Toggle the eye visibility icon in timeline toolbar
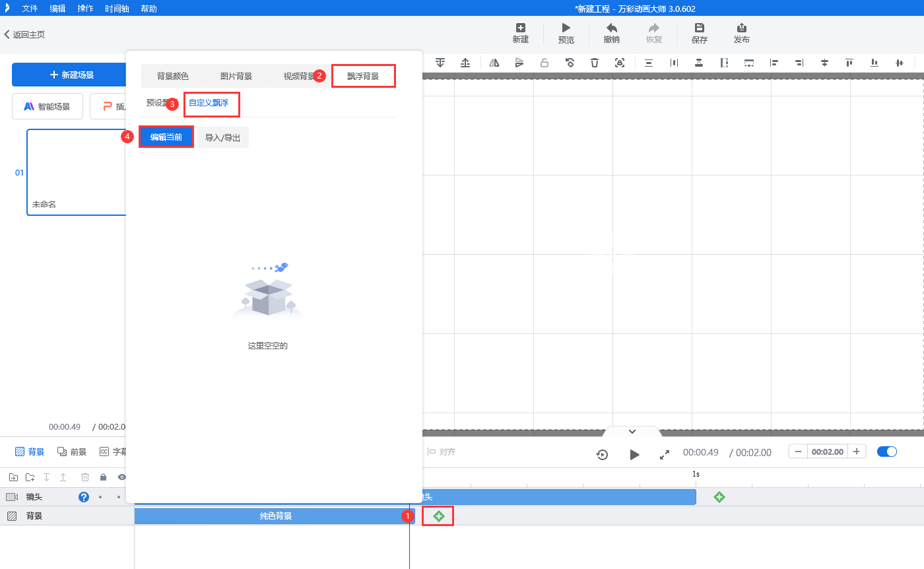Viewport: 924px width, 569px height. (121, 477)
